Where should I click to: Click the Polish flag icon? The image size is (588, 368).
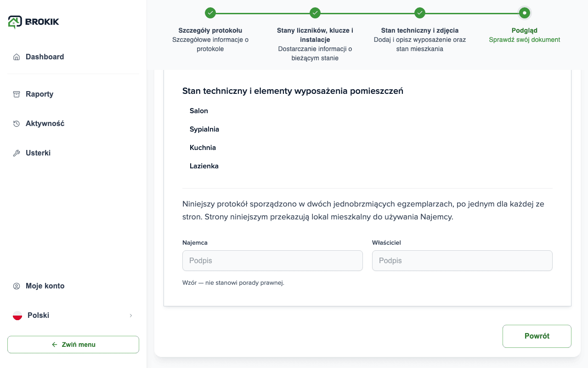(17, 316)
